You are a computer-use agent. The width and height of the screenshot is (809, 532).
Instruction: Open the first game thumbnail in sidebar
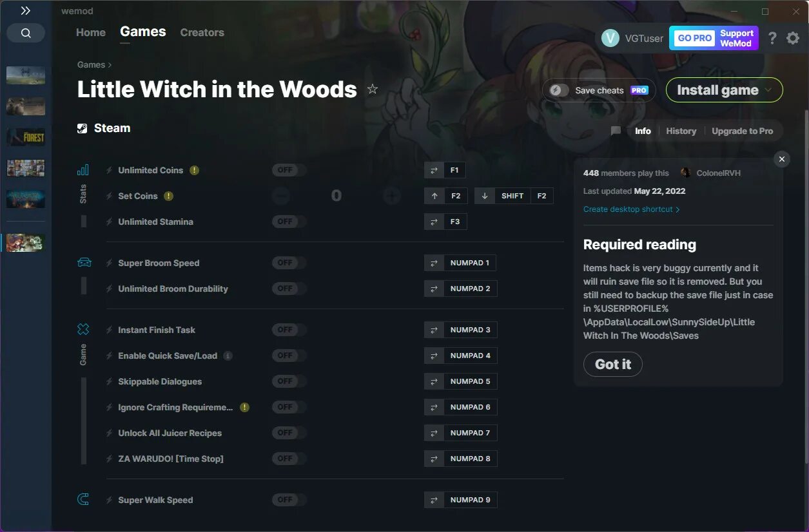tap(26, 75)
